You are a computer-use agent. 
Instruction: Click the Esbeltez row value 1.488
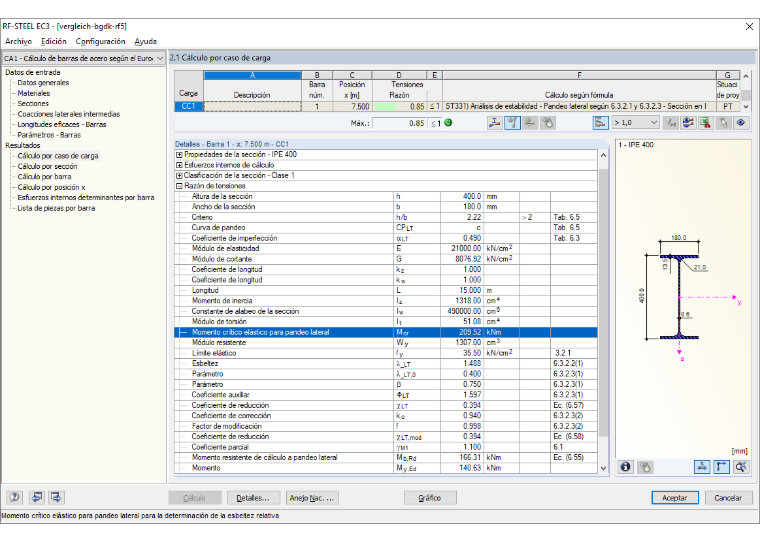pyautogui.click(x=462, y=364)
